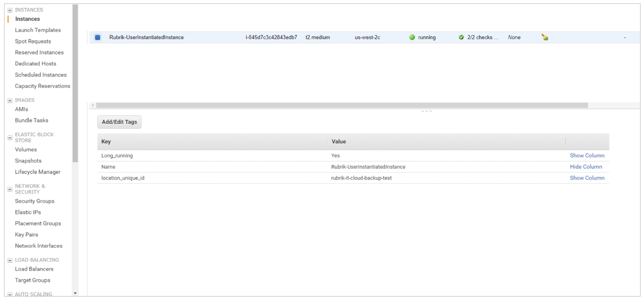644x300 pixels.
Task: Open Security Groups
Action: pos(34,201)
